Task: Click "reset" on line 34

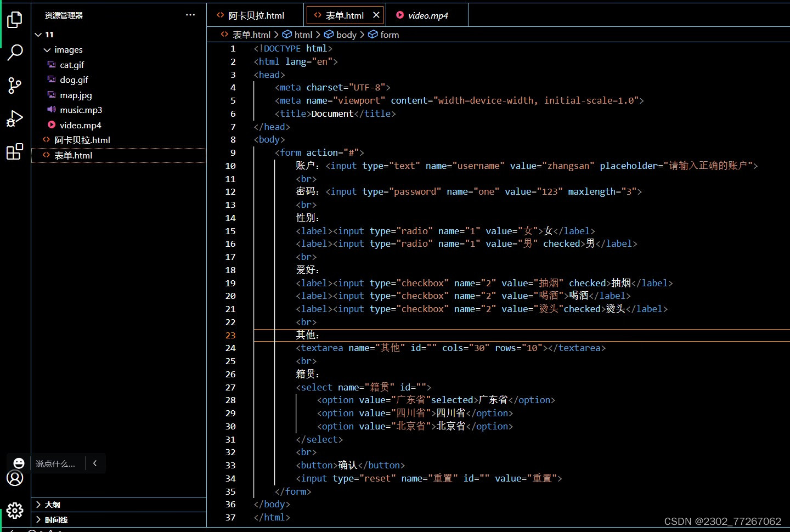Action: click(378, 478)
